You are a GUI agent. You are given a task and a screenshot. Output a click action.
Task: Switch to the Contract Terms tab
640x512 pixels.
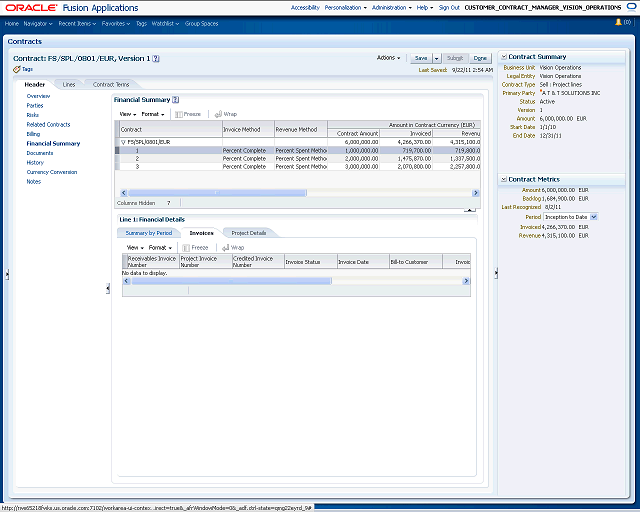111,85
